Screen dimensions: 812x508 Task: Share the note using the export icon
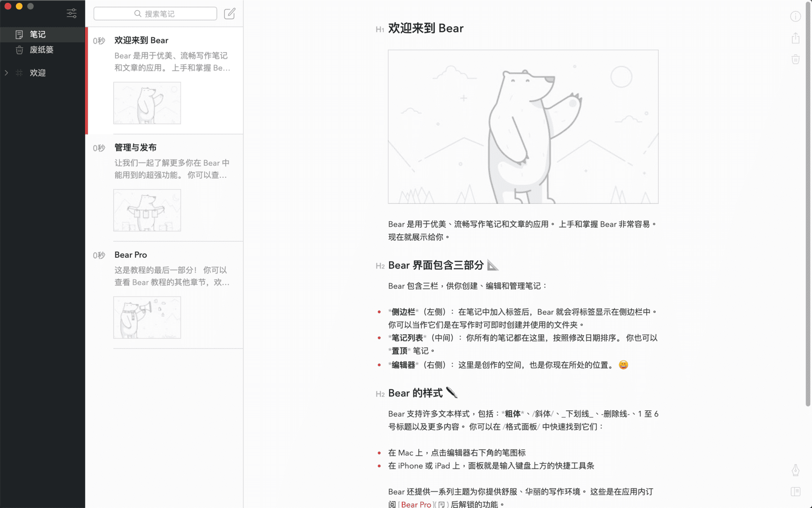(796, 38)
